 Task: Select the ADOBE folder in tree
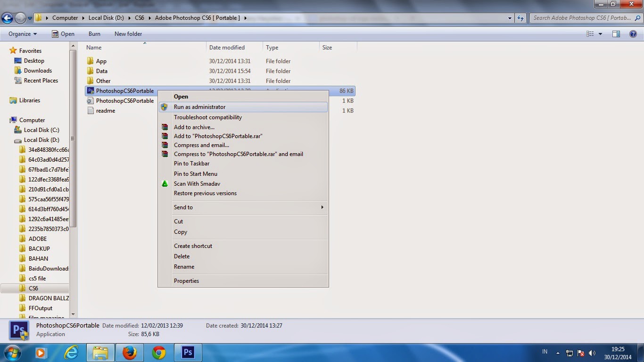point(38,239)
